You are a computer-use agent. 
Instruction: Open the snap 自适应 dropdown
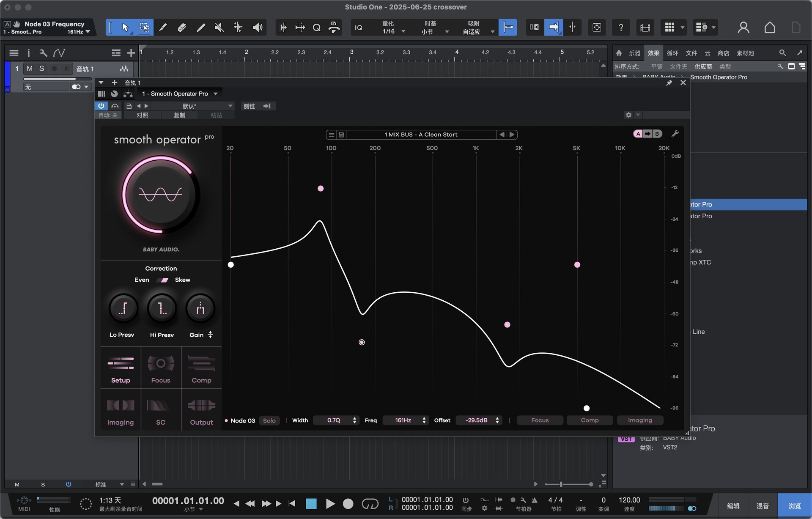(478, 32)
